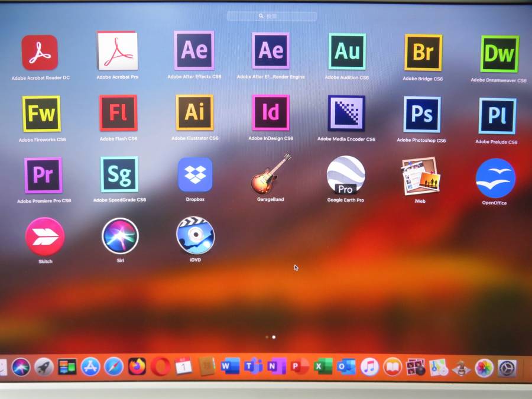This screenshot has height=399, width=532.
Task: Launch the After Effects Render Engine
Action: pyautogui.click(x=271, y=51)
